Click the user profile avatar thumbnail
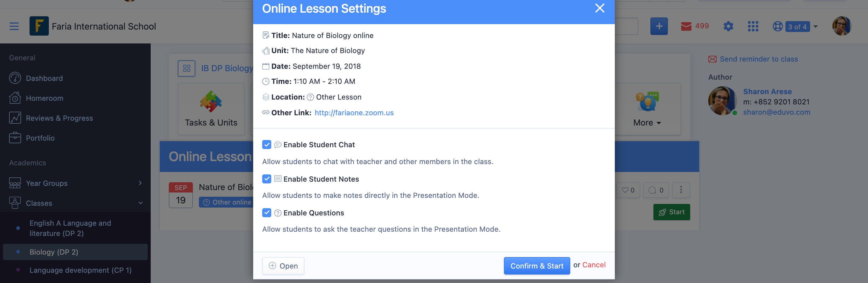Image resolution: width=868 pixels, height=283 pixels. 842,26
